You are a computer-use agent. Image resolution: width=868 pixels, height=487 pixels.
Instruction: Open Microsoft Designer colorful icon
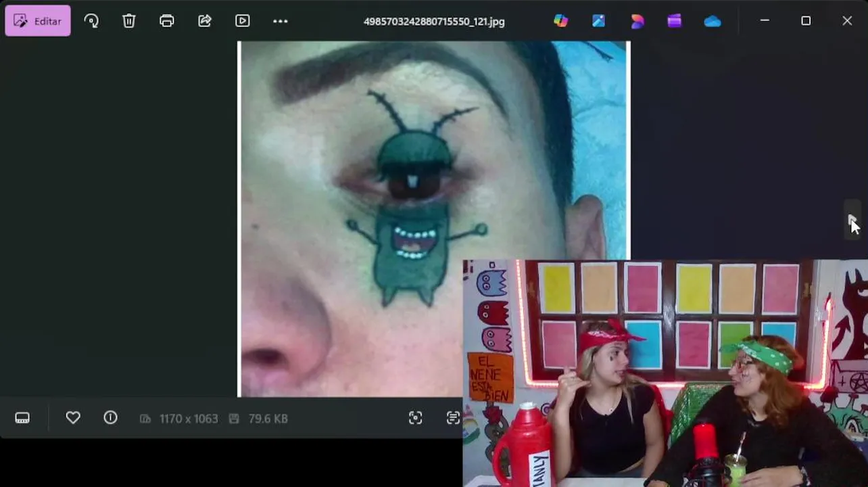pos(561,21)
